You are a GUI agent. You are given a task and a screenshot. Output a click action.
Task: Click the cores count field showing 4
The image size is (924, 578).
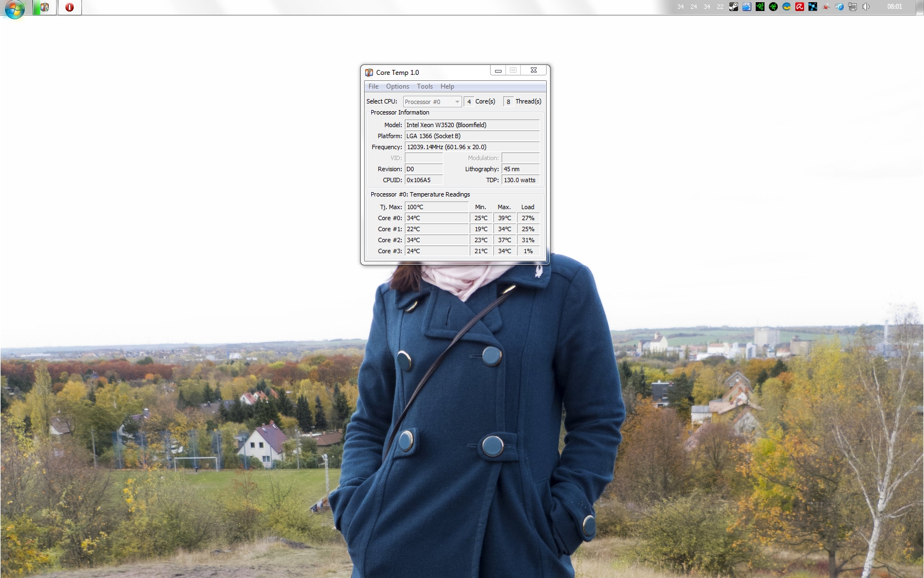coord(469,102)
